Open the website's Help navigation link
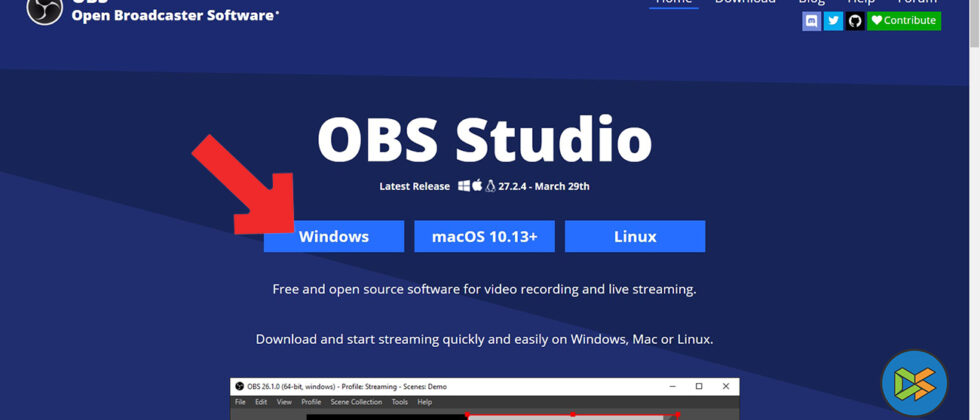This screenshot has height=420, width=980. pos(861,2)
